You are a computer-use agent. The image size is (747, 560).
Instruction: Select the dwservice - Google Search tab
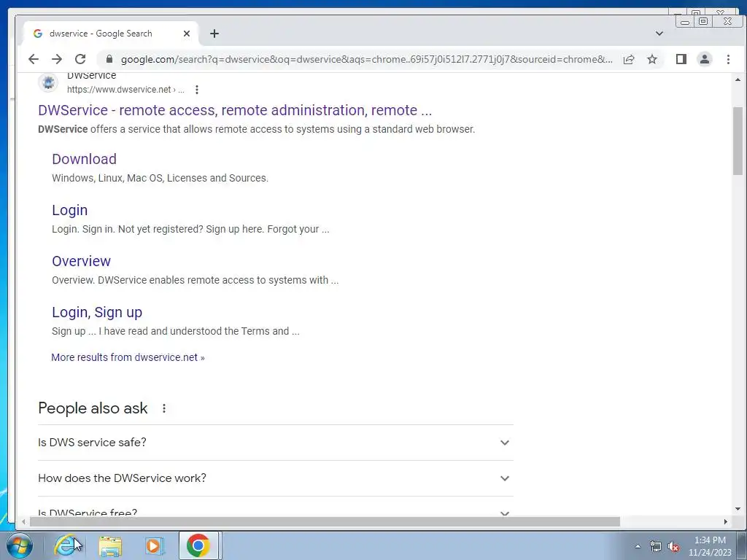point(111,34)
